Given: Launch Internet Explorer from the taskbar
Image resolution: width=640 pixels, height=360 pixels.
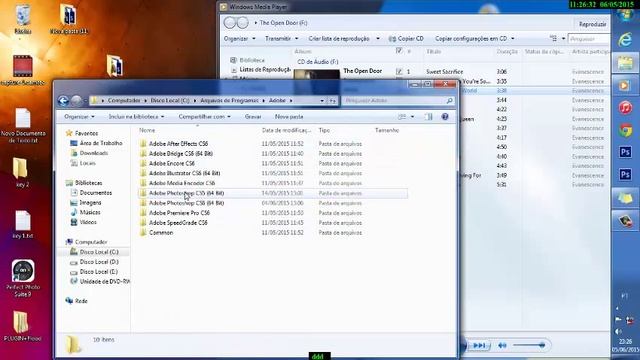Looking at the screenshot, I should coord(625,40).
